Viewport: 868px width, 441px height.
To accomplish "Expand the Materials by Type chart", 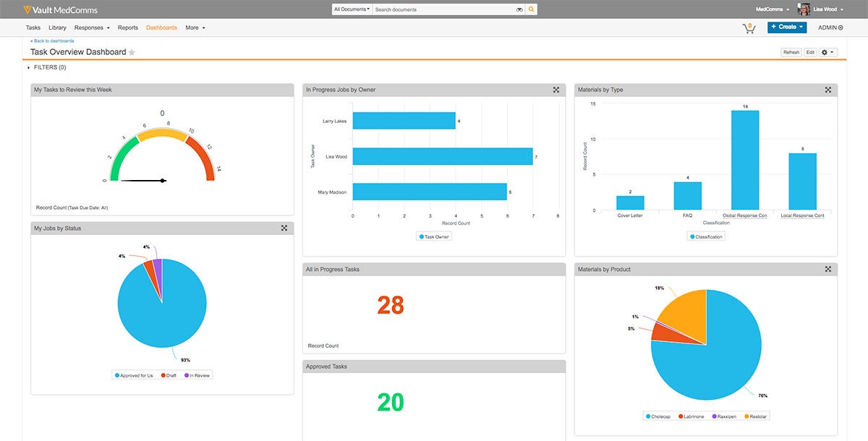I will pos(827,90).
